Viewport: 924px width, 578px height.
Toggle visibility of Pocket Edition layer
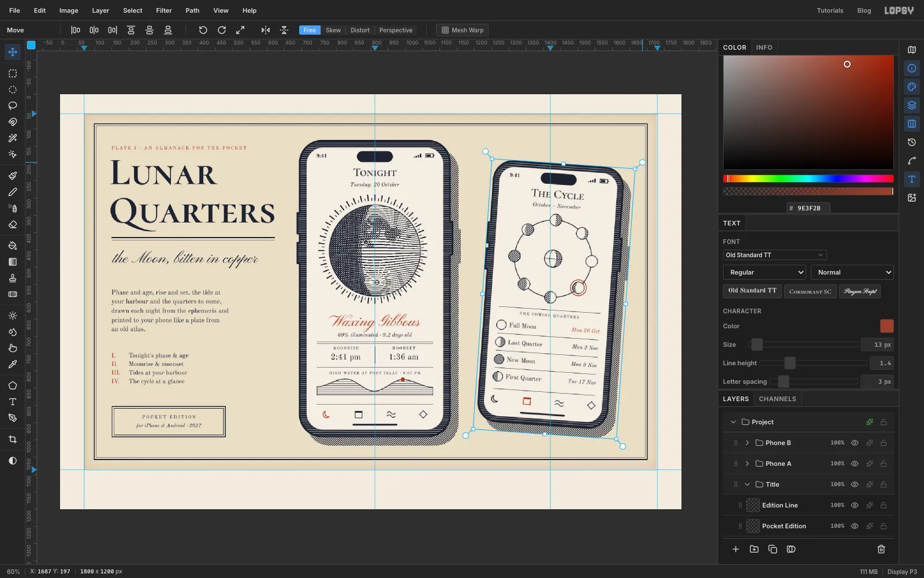click(855, 526)
